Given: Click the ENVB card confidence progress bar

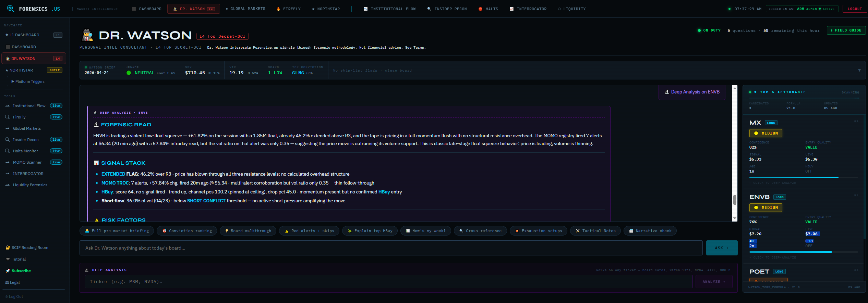Looking at the screenshot, I should (x=803, y=252).
